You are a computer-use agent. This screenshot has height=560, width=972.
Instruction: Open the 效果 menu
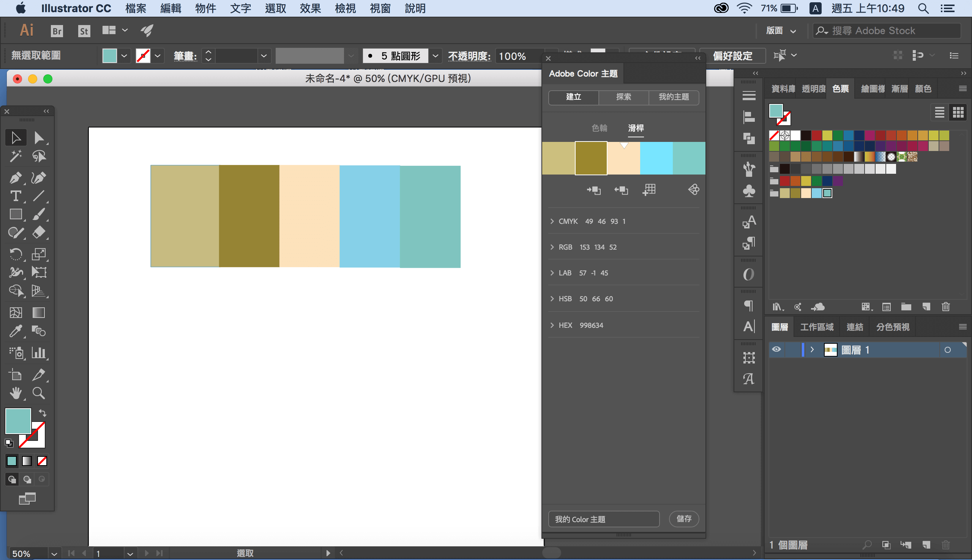(310, 8)
